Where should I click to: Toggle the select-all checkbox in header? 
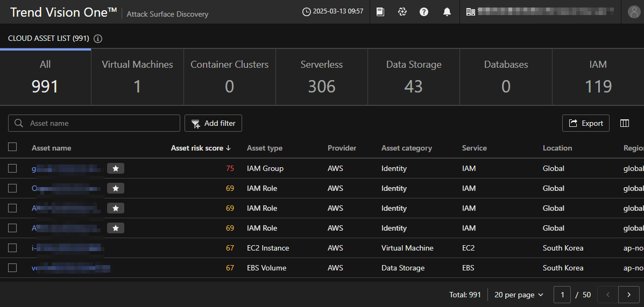pos(12,147)
